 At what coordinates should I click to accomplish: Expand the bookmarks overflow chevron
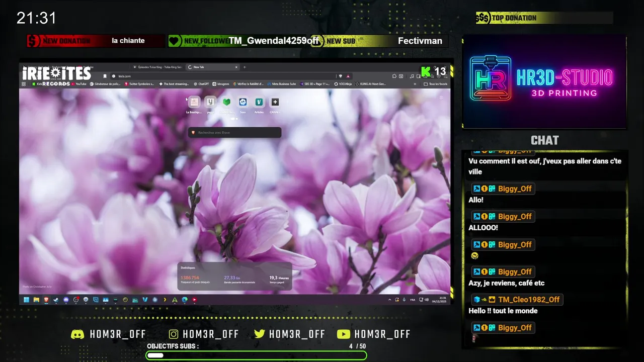[415, 84]
